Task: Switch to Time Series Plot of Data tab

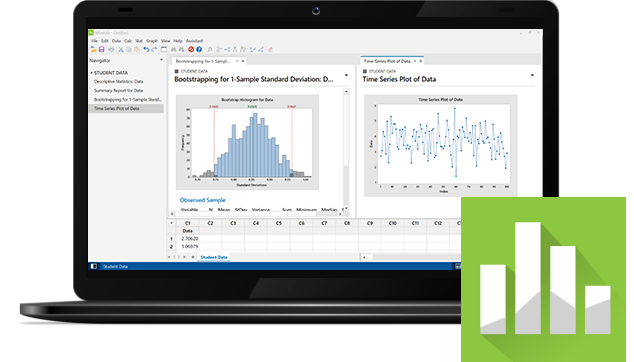Action: (x=387, y=61)
